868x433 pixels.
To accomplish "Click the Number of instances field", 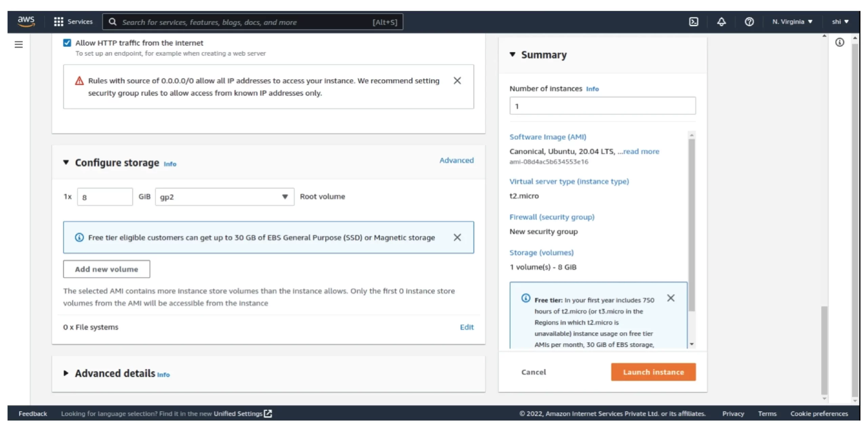I will (x=602, y=106).
